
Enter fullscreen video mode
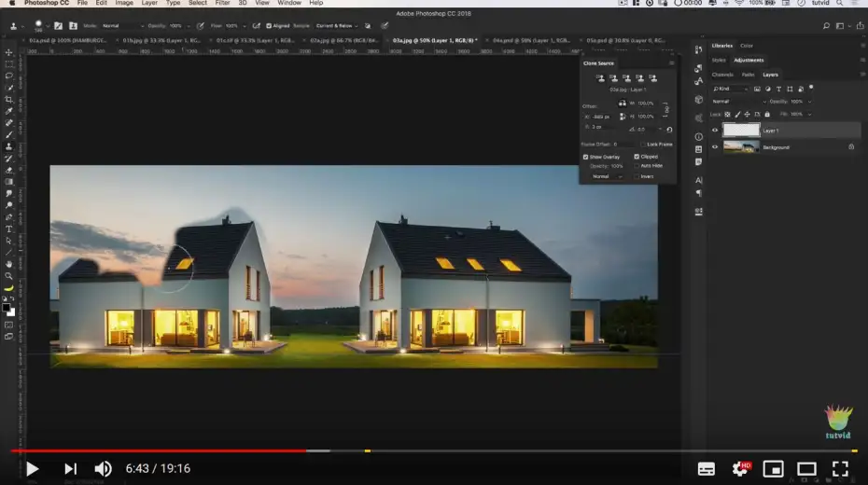(840, 469)
